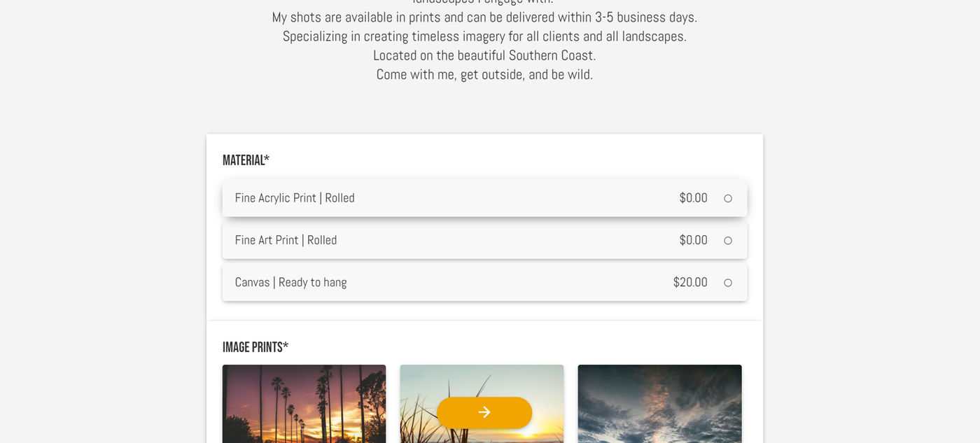Click the "Located on the beautiful Southern Coast" line
Viewport: 980px width, 443px height.
click(x=484, y=55)
